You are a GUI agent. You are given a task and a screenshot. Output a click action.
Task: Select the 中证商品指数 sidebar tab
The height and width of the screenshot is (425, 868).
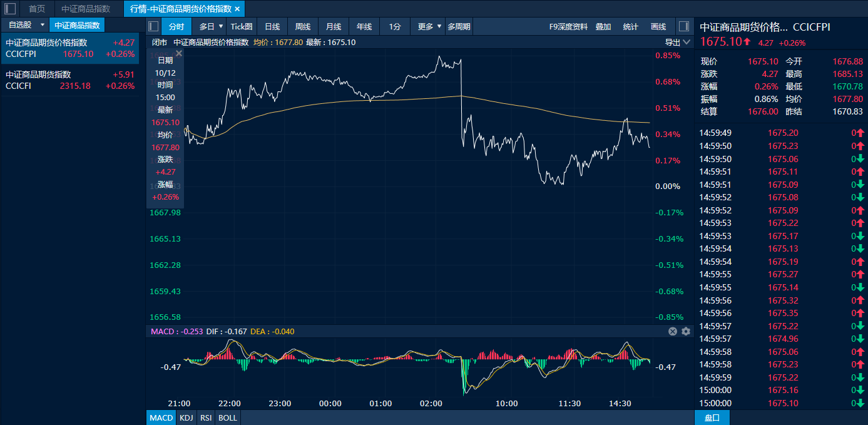coord(77,25)
